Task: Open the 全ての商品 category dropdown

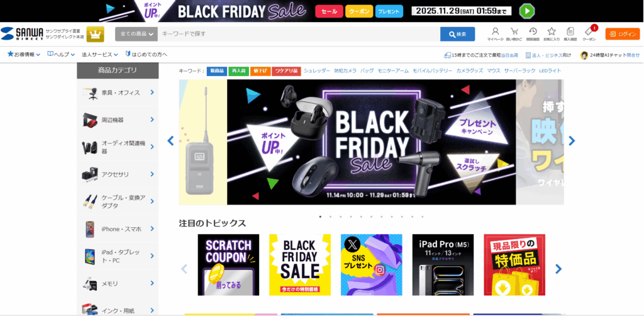Action: [136, 34]
